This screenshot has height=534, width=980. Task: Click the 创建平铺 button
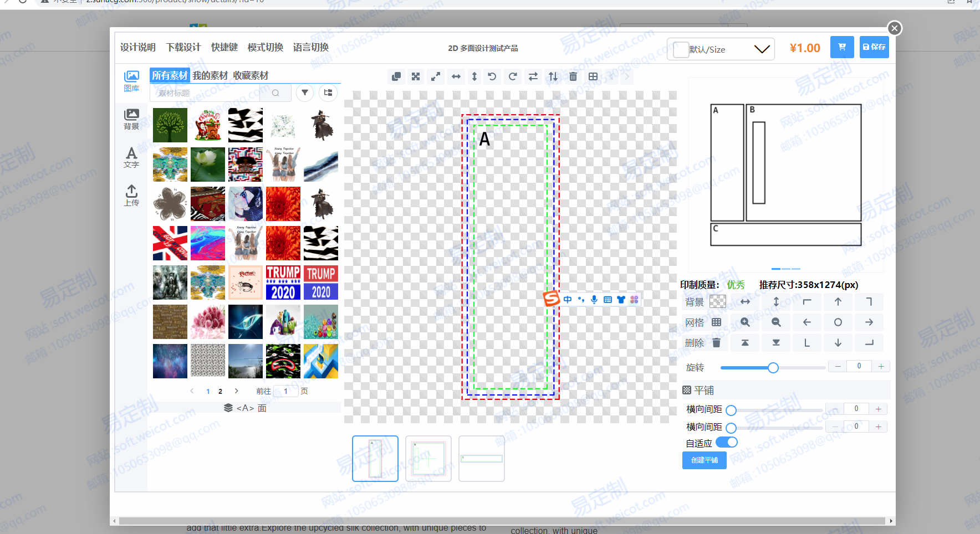705,460
